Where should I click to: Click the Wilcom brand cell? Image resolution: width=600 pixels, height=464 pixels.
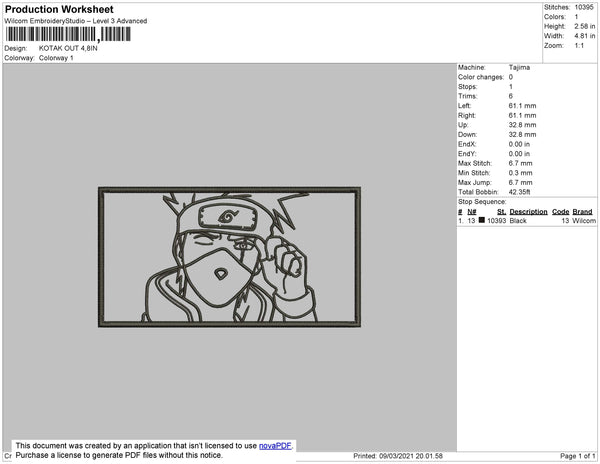coord(584,221)
